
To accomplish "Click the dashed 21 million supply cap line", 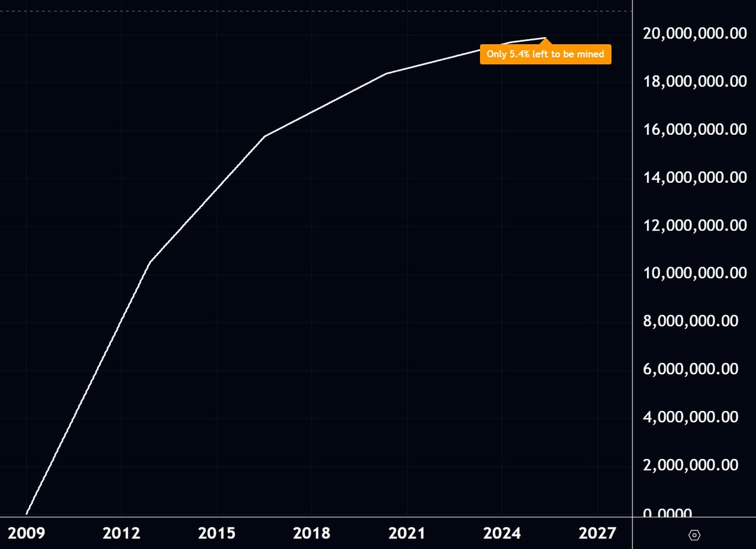I will click(x=315, y=11).
